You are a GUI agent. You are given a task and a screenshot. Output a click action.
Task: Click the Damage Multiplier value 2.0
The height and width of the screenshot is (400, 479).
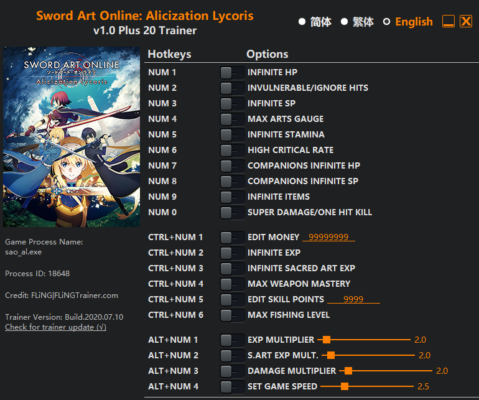442,371
